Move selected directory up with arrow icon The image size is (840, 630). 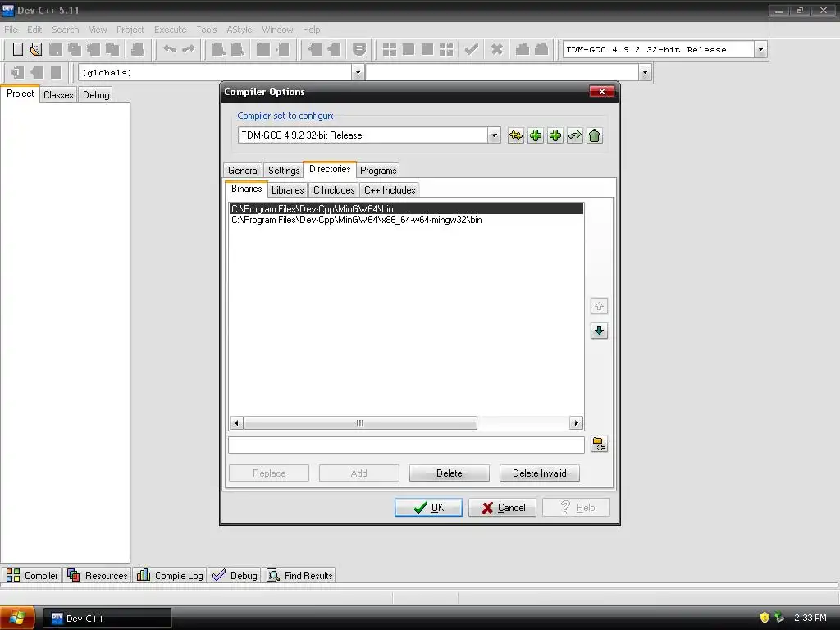click(x=599, y=306)
